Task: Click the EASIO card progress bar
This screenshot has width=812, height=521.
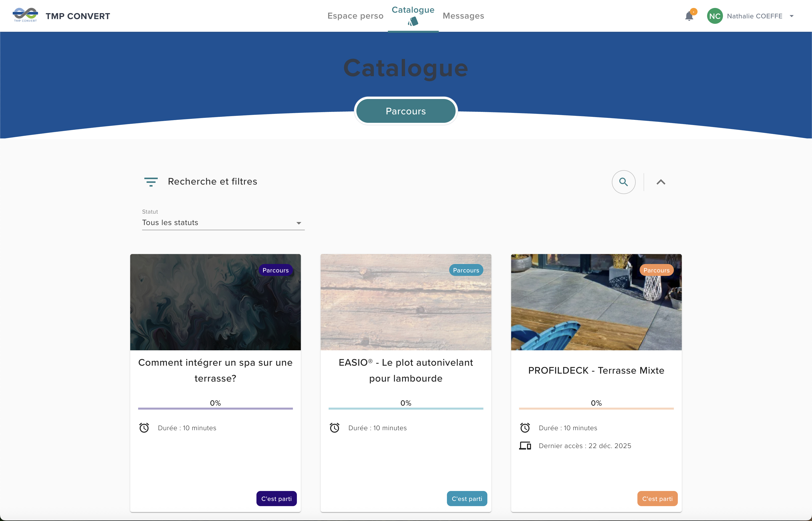Action: pos(406,409)
